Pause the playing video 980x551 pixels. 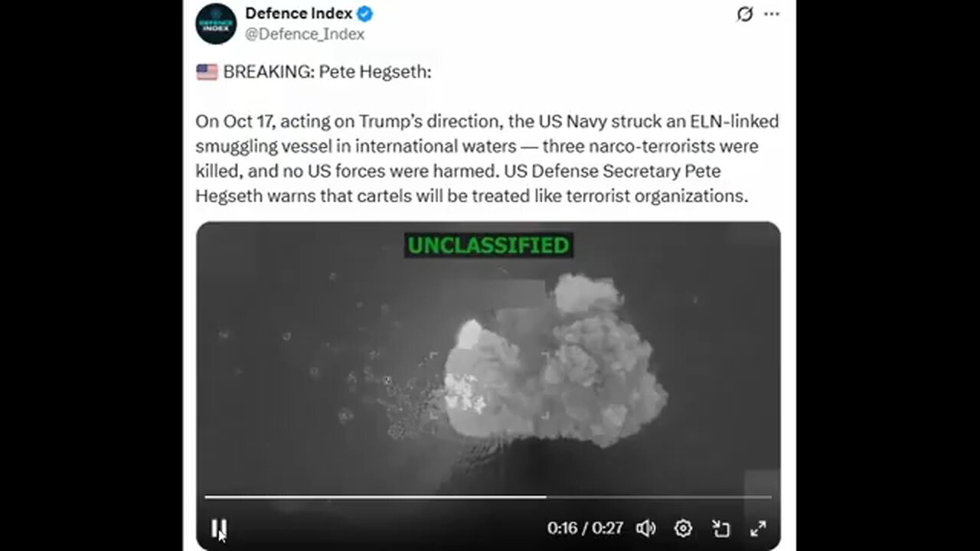(x=218, y=528)
